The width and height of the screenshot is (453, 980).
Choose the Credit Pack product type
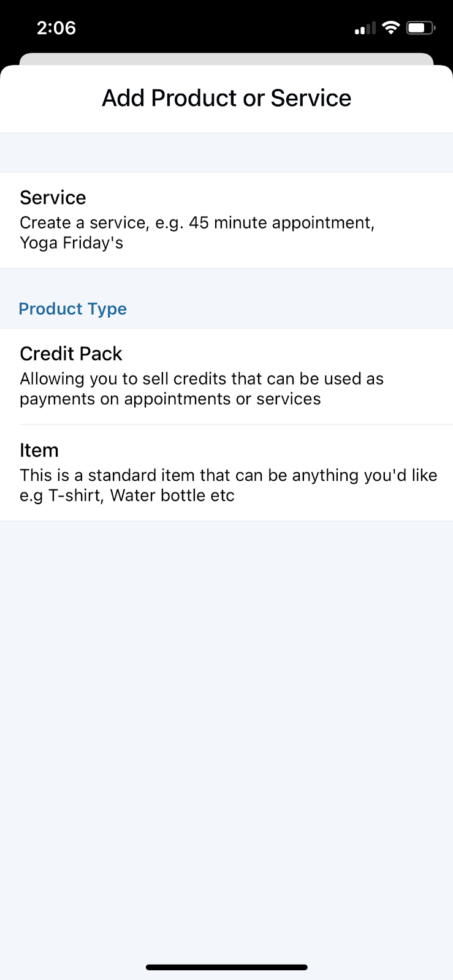[226, 377]
